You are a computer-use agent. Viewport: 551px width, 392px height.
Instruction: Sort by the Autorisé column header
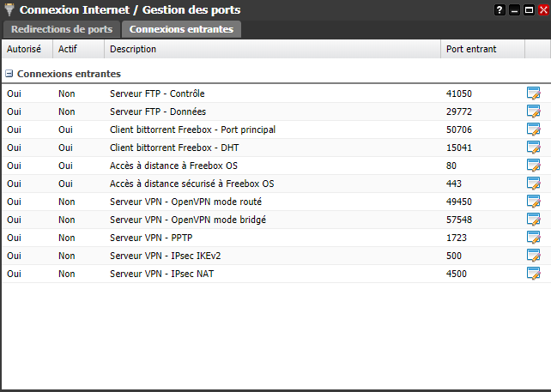pyautogui.click(x=26, y=50)
